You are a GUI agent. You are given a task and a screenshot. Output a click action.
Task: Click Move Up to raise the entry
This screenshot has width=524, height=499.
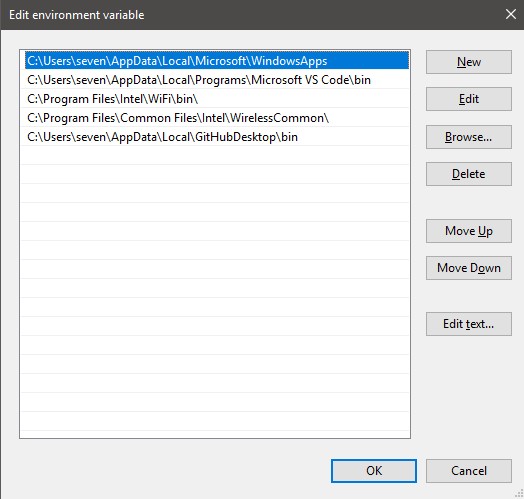click(469, 231)
